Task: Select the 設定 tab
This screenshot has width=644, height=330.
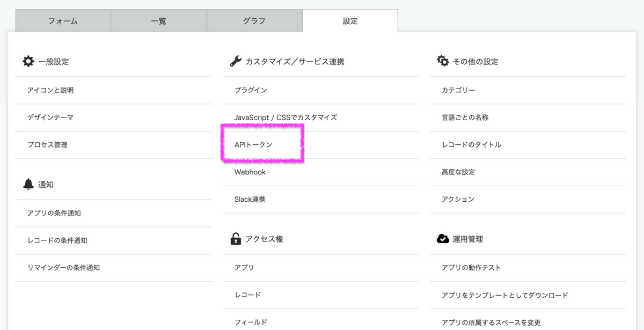Action: (350, 20)
